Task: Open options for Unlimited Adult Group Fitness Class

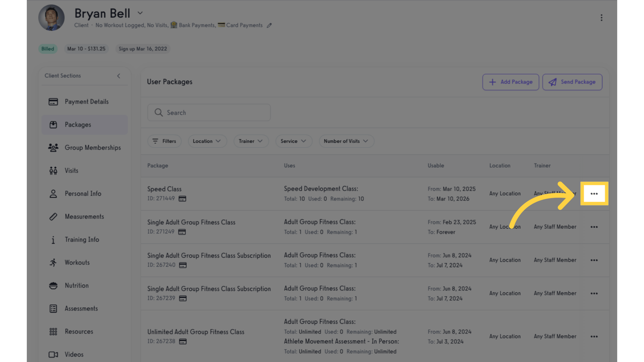Action: pos(594,337)
